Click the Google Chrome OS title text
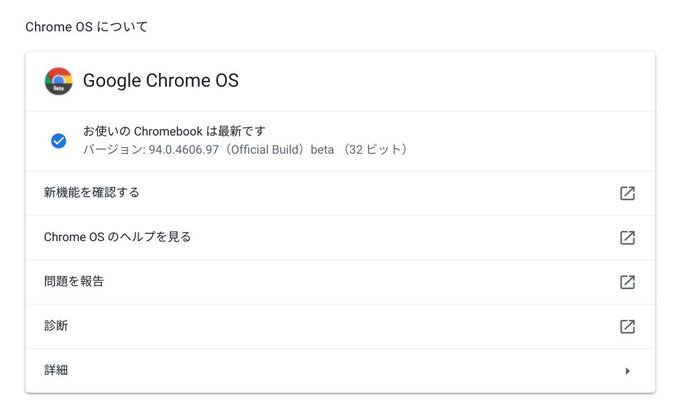Image resolution: width=680 pixels, height=413 pixels. pos(161,81)
